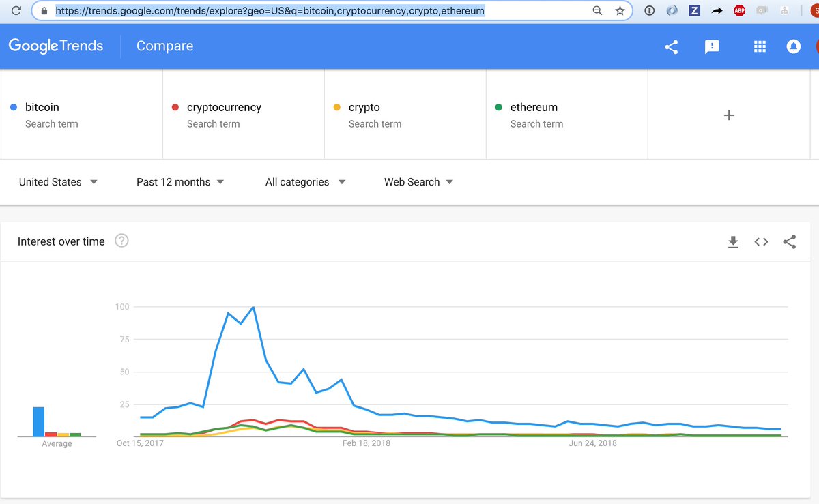
Task: Click the Interest over time heading
Action: [61, 241]
